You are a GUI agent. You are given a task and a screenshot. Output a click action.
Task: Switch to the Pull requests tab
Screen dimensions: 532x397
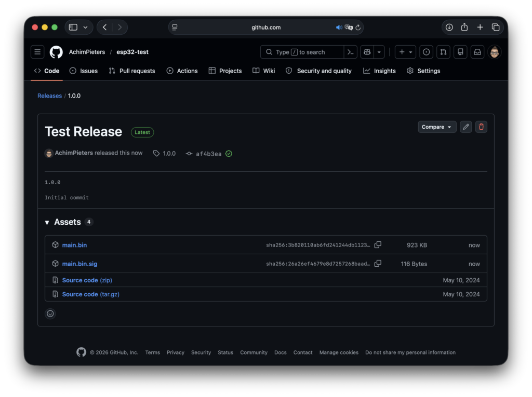(132, 71)
